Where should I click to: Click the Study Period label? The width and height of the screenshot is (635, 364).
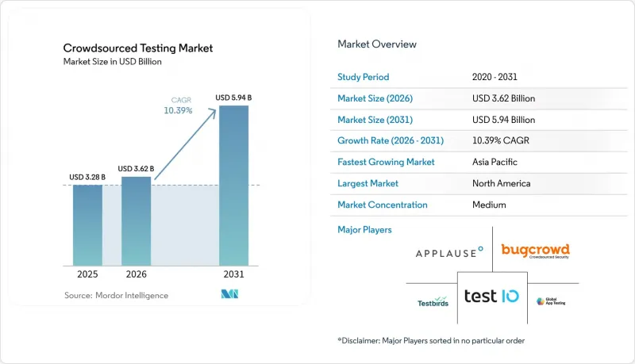(364, 77)
